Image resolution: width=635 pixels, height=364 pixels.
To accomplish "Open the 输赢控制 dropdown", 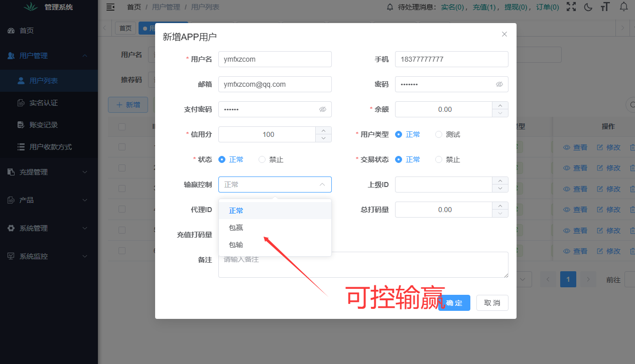I will pyautogui.click(x=275, y=185).
